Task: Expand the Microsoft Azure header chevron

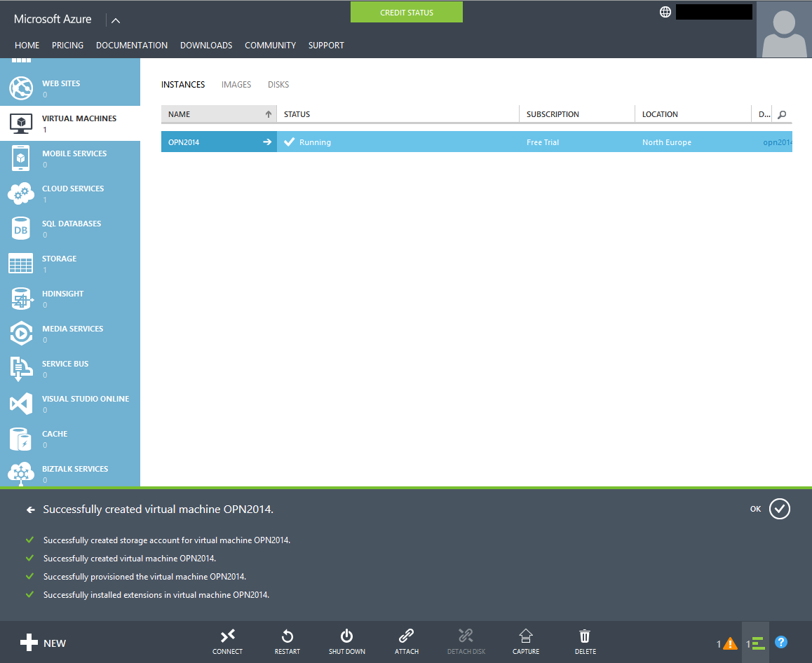Action: [x=116, y=20]
